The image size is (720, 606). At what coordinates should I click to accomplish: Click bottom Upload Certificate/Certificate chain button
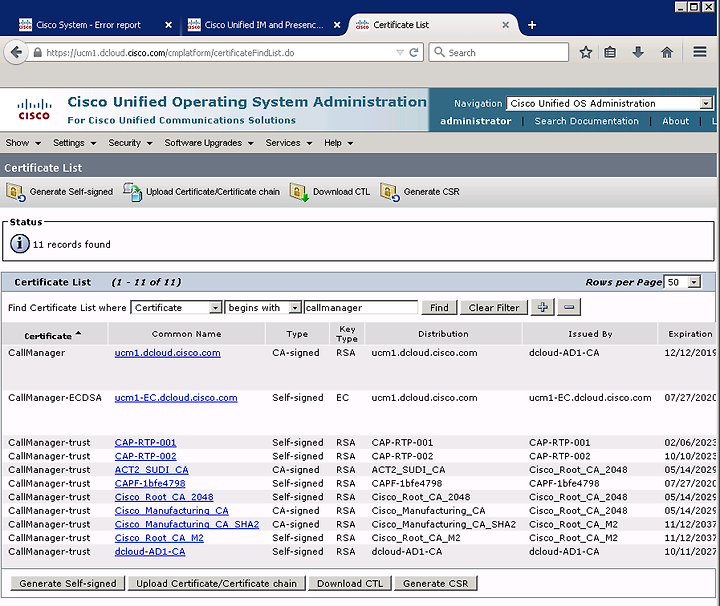tap(216, 583)
